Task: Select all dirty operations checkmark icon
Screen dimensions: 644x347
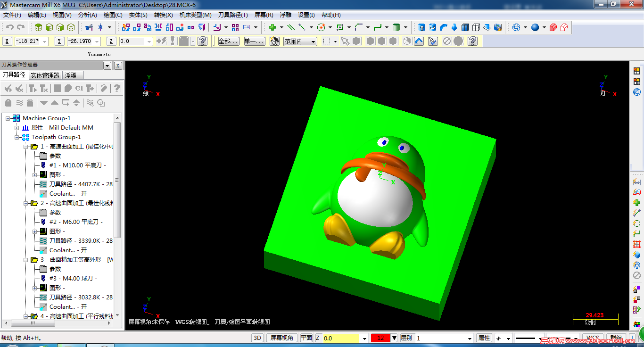Action: tap(19, 88)
